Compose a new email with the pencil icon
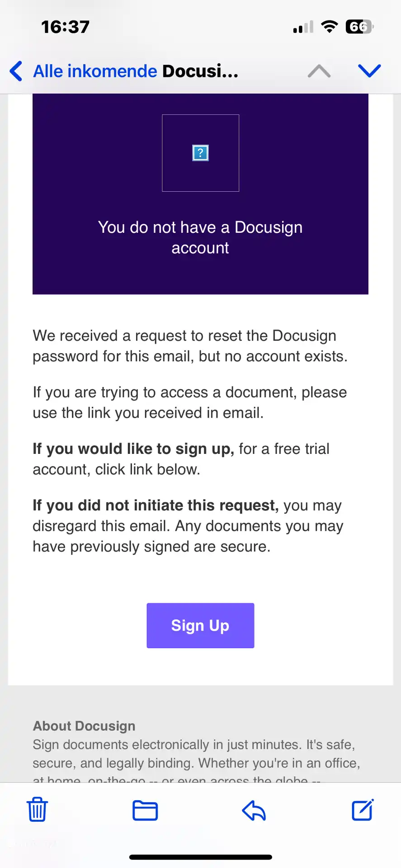Image resolution: width=401 pixels, height=868 pixels. pyautogui.click(x=363, y=810)
